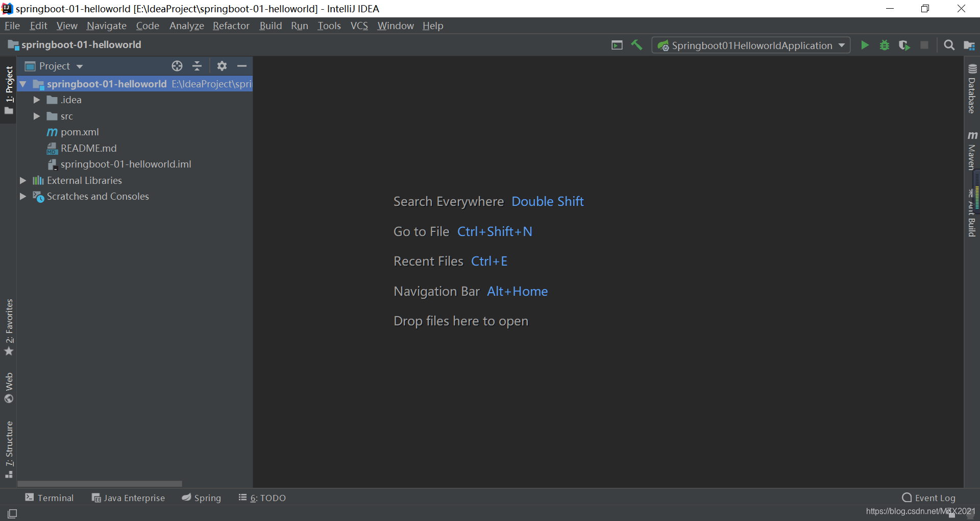This screenshot has width=980, height=521.
Task: Toggle the 1: Project side tab
Action: (x=9, y=90)
